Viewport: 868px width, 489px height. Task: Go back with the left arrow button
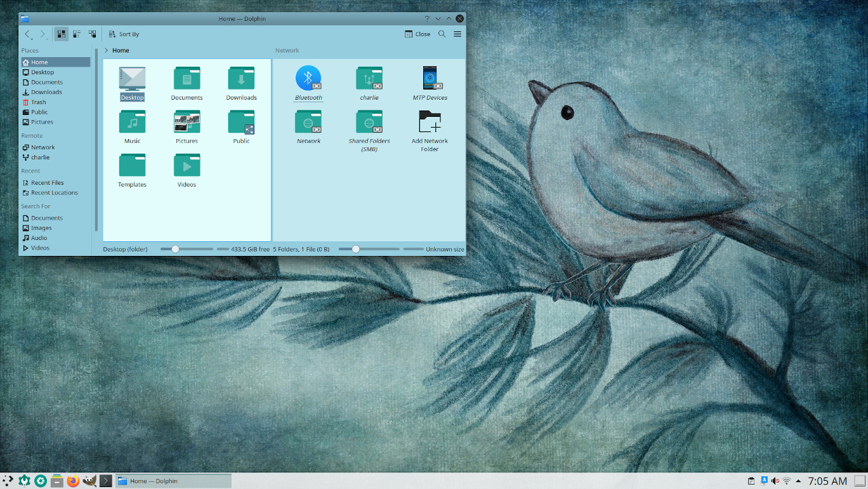(x=27, y=34)
